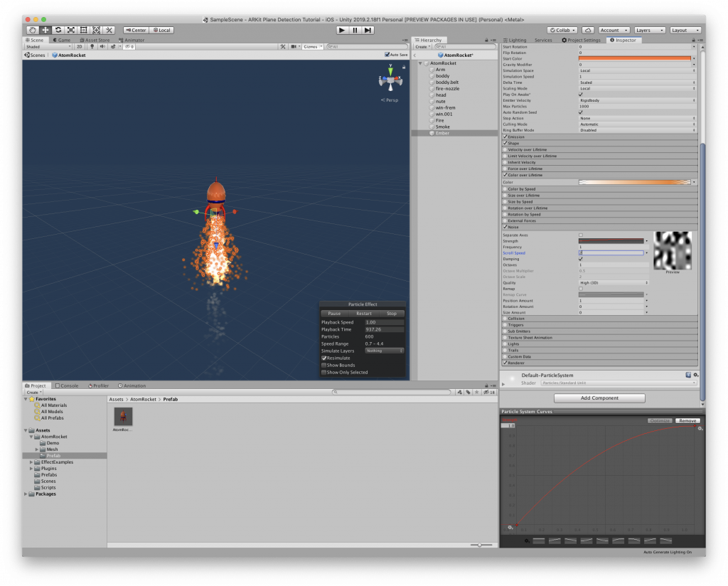Viewport: 728px width, 586px height.
Task: Enable the Show Bounds checkbox
Action: [324, 366]
